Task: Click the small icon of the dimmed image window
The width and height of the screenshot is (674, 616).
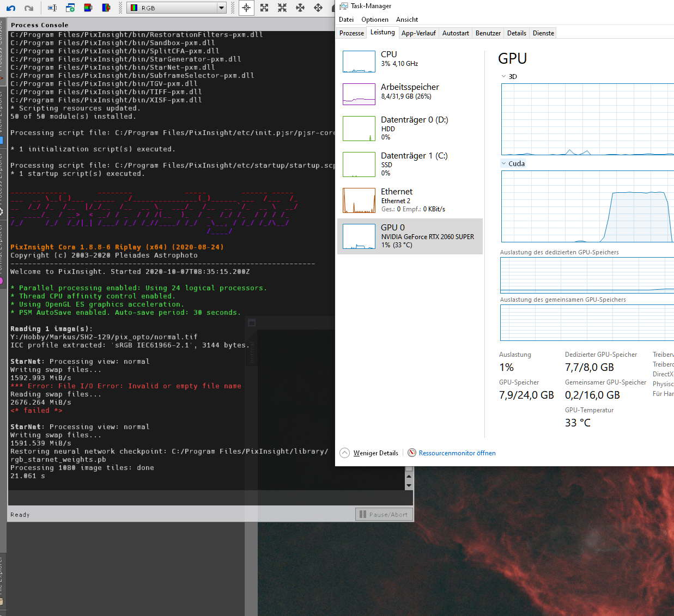Action: tap(252, 323)
